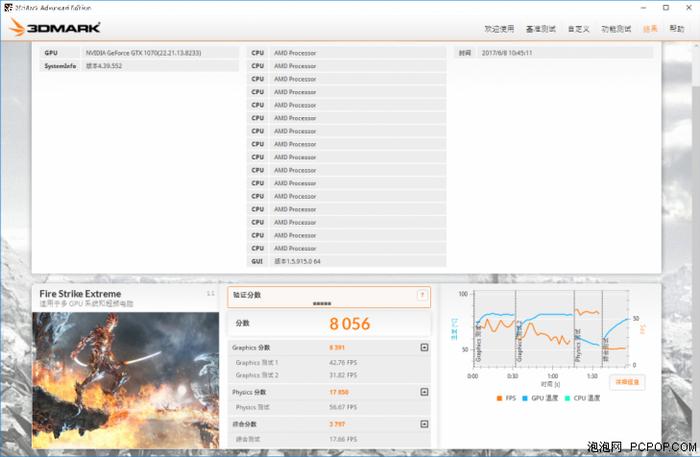Collapse the 综合分数 section

(x=424, y=424)
